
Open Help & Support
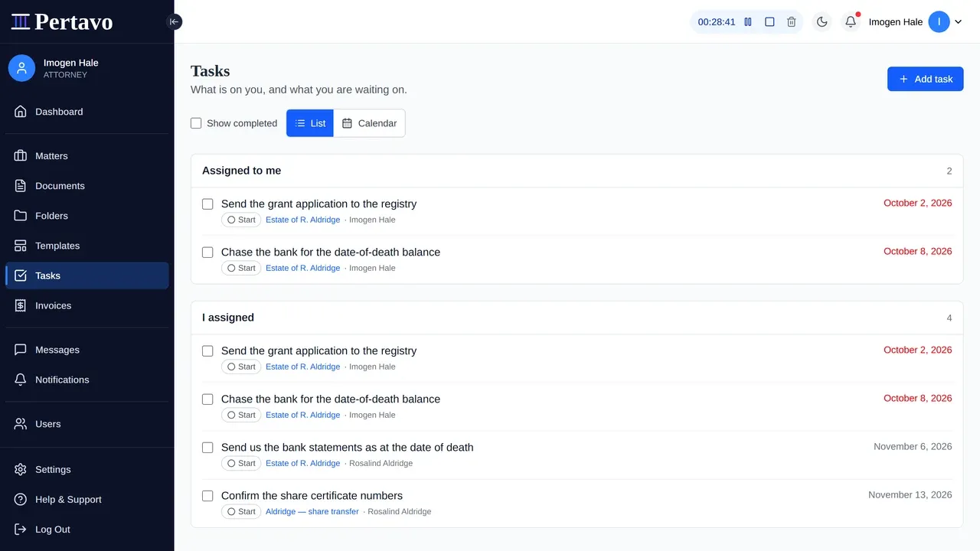pos(87,500)
